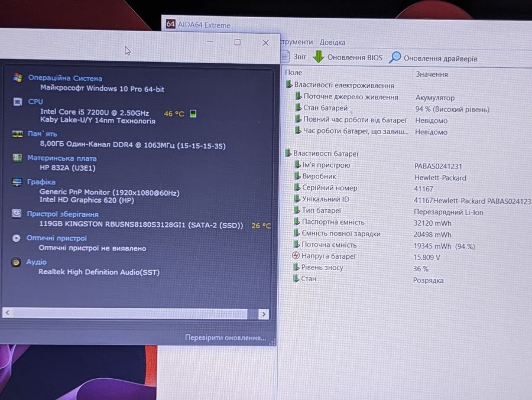
Task: Open the Материнська плата section link
Action: click(62, 158)
